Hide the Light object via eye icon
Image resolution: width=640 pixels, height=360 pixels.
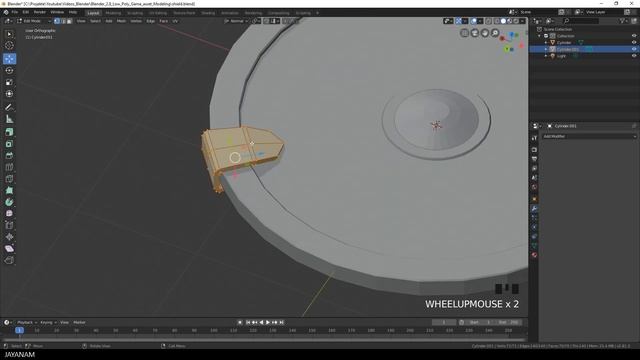[x=634, y=56]
